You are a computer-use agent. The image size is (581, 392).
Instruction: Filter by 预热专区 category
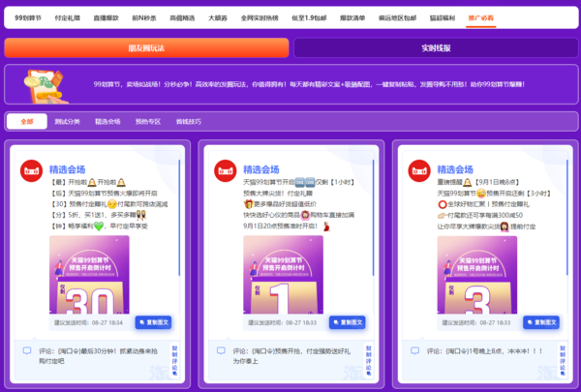[x=148, y=122]
